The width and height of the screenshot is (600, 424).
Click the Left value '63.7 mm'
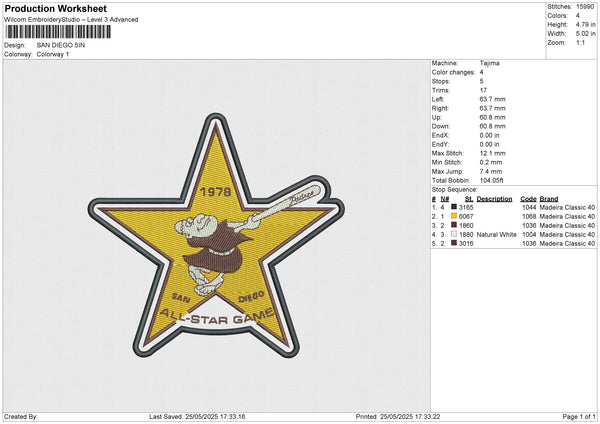pos(492,99)
